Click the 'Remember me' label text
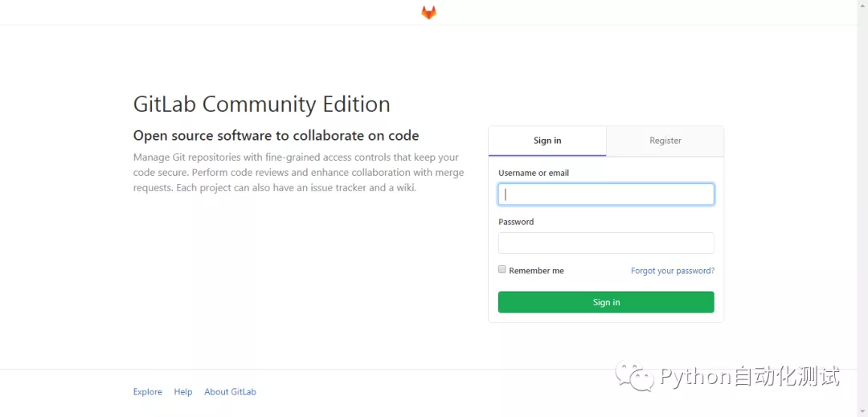Image resolution: width=868 pixels, height=417 pixels. click(x=536, y=271)
